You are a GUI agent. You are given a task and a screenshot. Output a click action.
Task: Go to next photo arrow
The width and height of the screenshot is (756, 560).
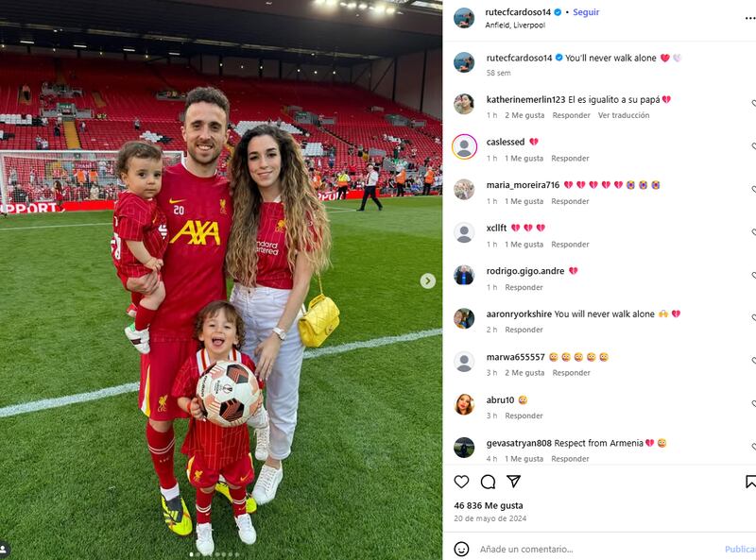[x=428, y=281]
